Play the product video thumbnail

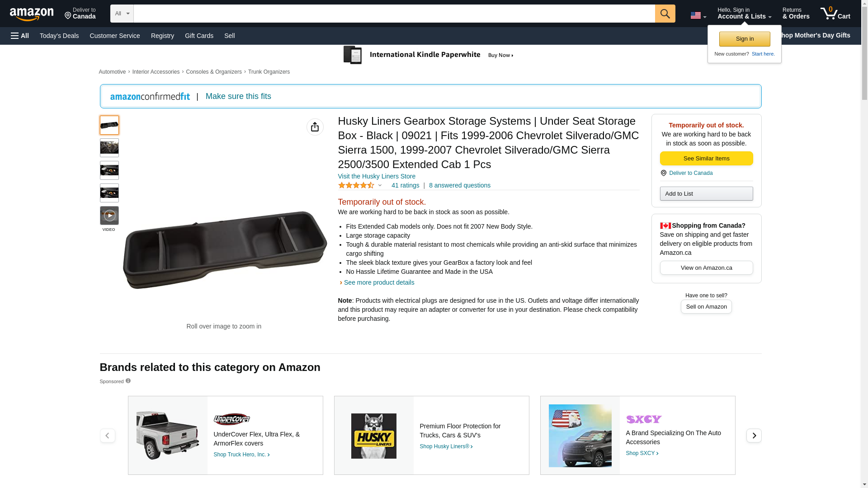pos(109,216)
